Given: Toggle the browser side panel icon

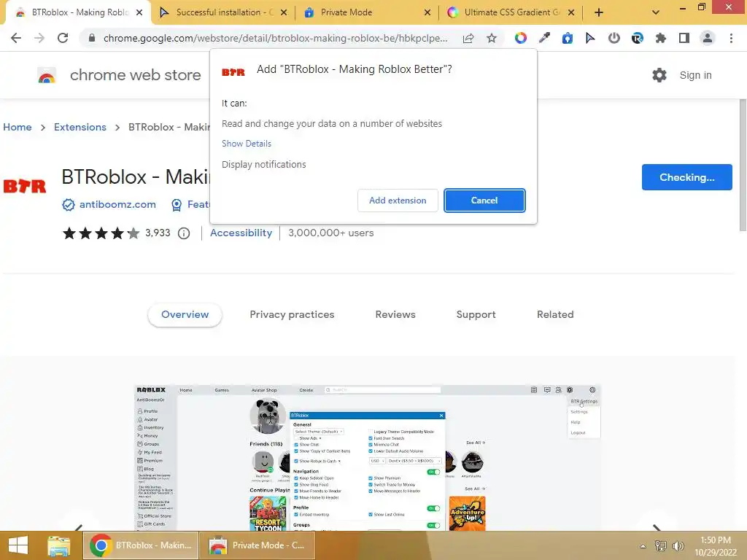Looking at the screenshot, I should tap(684, 38).
